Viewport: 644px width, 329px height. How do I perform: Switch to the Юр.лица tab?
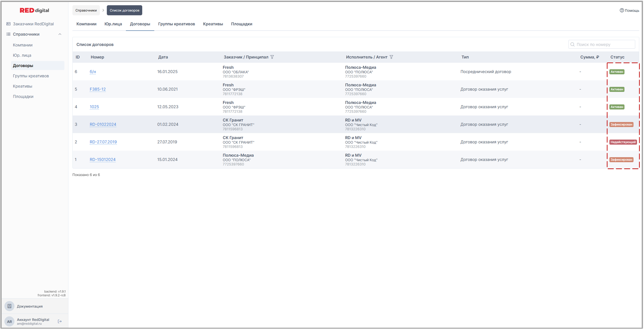point(113,24)
